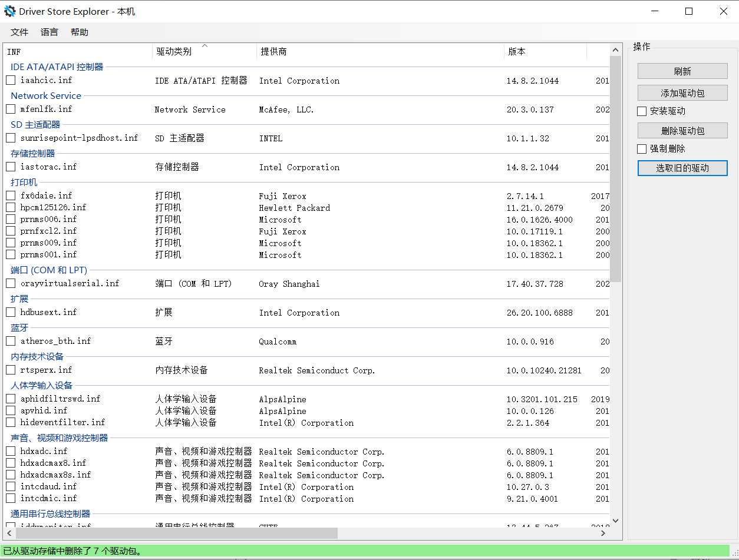Viewport: 739px width, 560px height.
Task: Click the horizontal scrollbar thumb
Action: pyautogui.click(x=176, y=533)
